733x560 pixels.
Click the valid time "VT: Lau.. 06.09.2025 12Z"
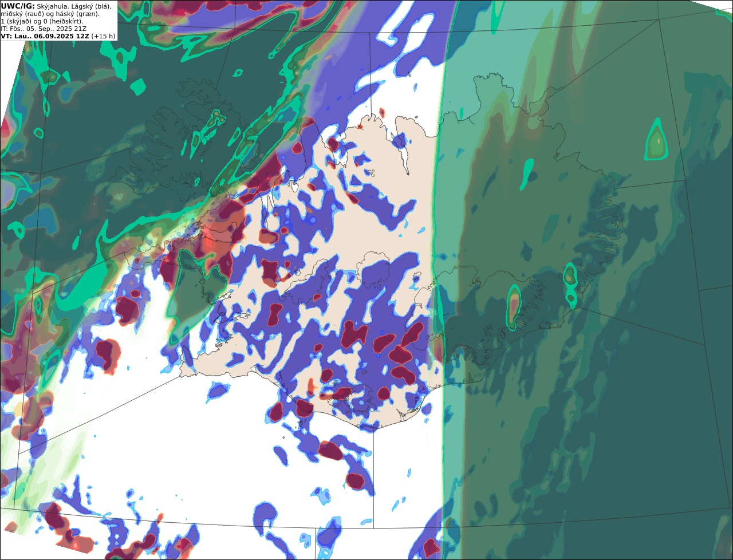pyautogui.click(x=45, y=36)
